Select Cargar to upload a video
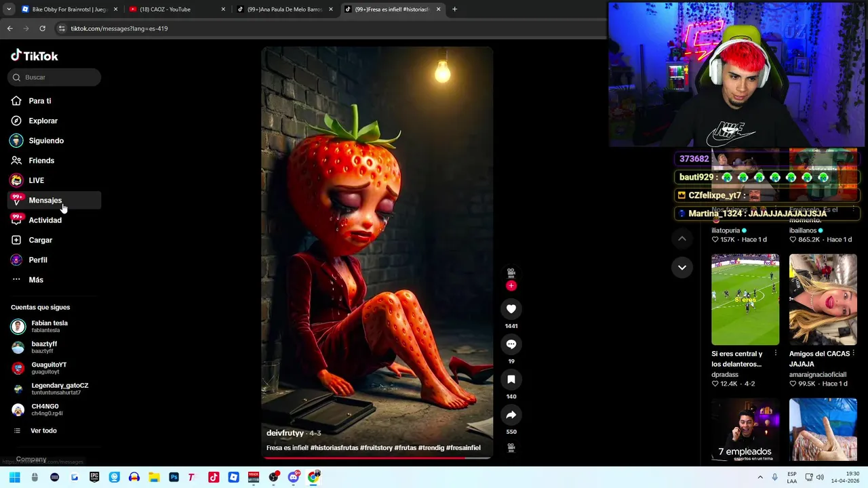Viewport: 868px width, 488px height. [54, 240]
